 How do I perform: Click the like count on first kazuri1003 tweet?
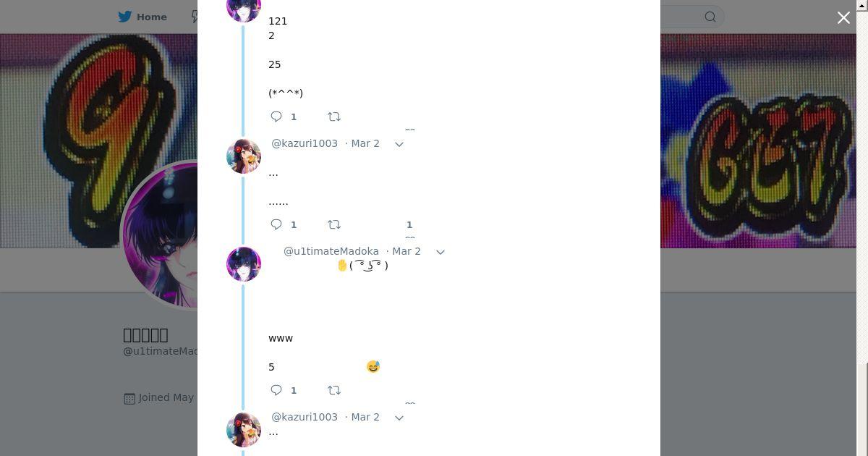[x=409, y=224]
